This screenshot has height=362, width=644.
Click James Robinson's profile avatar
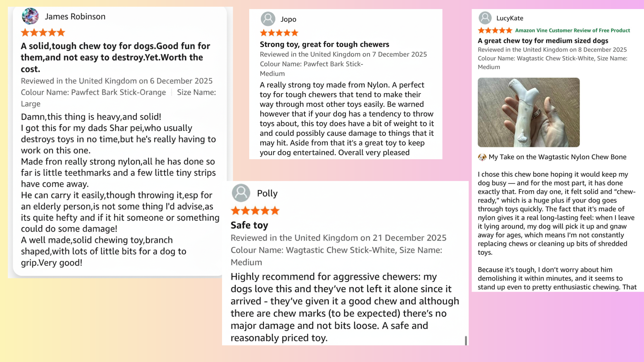pyautogui.click(x=30, y=16)
